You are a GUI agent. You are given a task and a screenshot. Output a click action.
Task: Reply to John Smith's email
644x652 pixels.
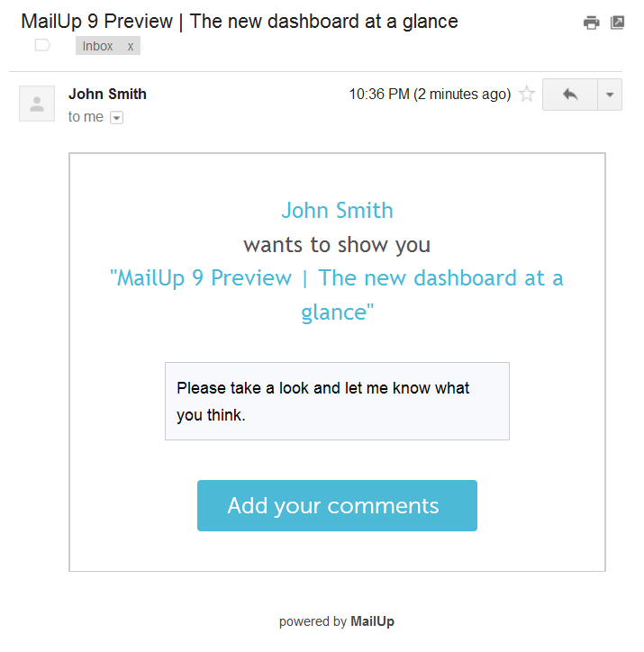pyautogui.click(x=569, y=94)
